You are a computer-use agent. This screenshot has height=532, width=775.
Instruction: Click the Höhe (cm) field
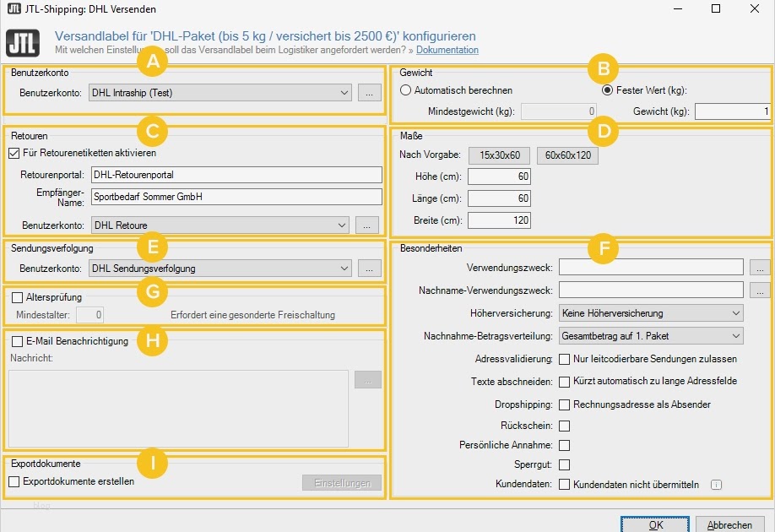(499, 176)
